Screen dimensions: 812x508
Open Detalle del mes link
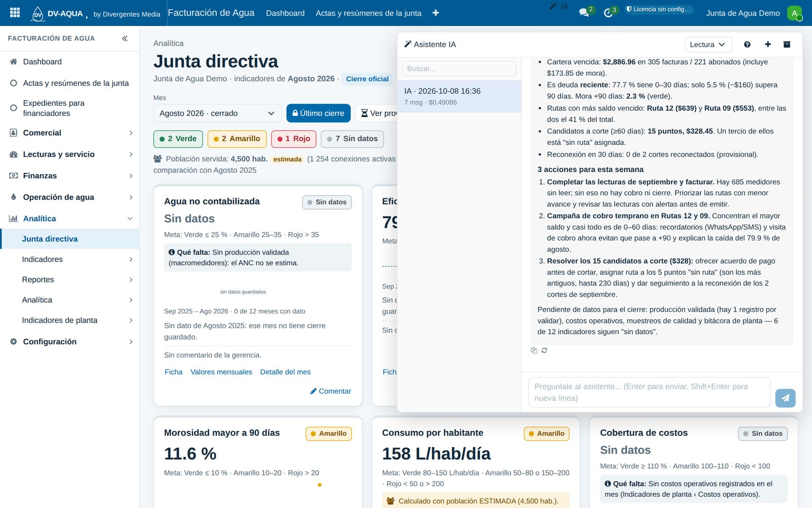coord(285,372)
